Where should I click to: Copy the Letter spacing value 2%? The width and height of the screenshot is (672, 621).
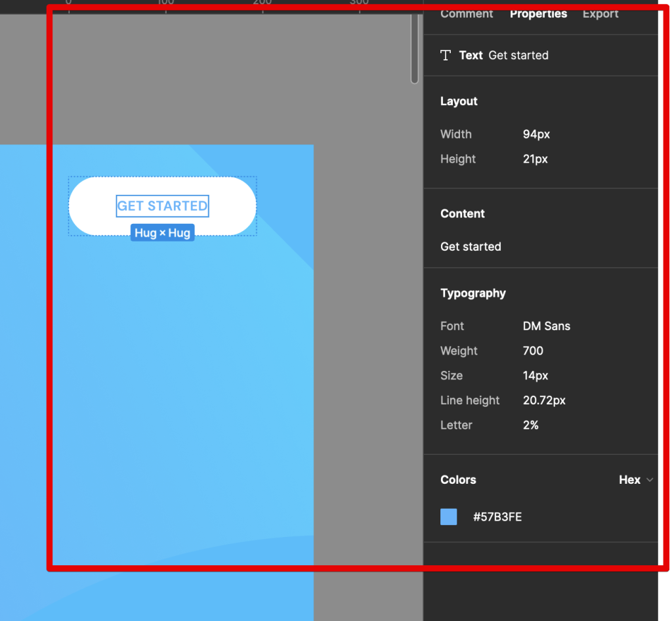[530, 425]
